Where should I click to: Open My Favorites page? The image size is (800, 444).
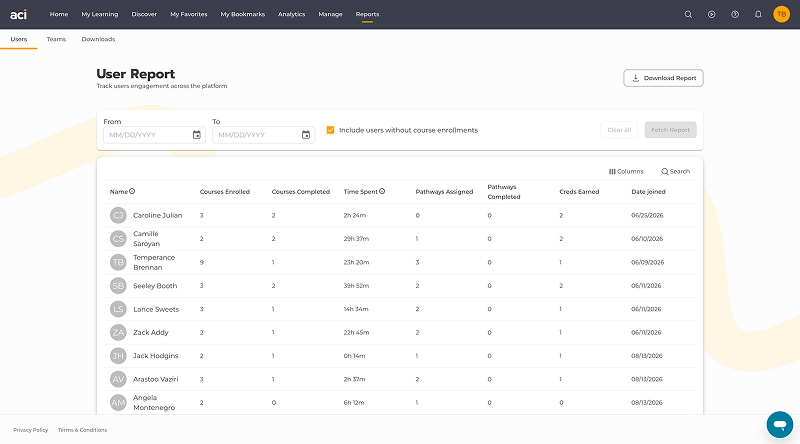[x=189, y=14]
